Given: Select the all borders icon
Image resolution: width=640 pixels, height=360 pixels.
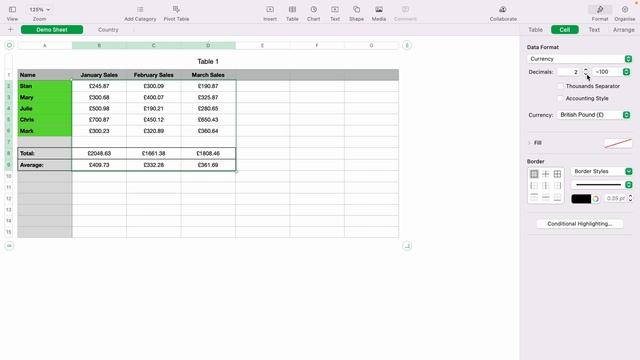Looking at the screenshot, I should (557, 174).
